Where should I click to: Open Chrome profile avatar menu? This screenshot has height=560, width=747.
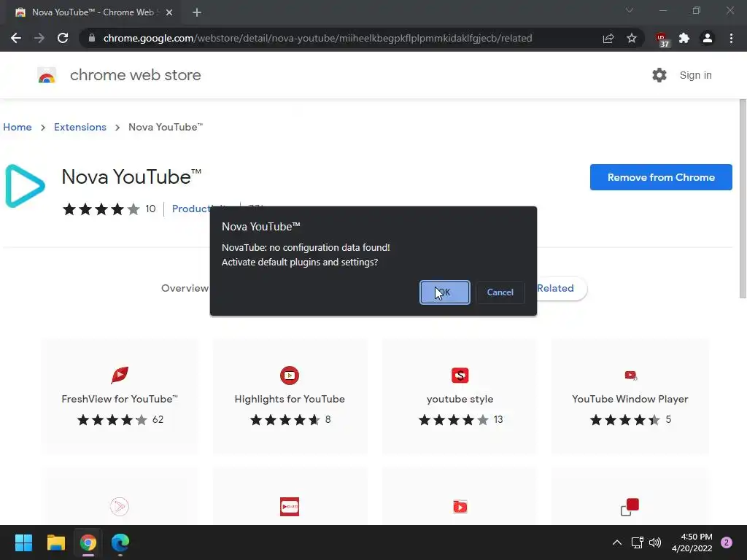708,38
